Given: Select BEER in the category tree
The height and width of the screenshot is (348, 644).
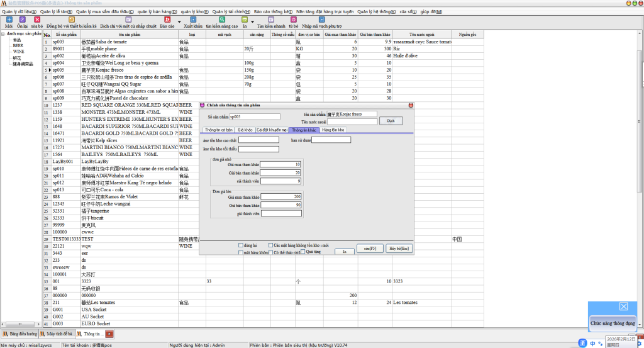Looking at the screenshot, I should [x=18, y=45].
